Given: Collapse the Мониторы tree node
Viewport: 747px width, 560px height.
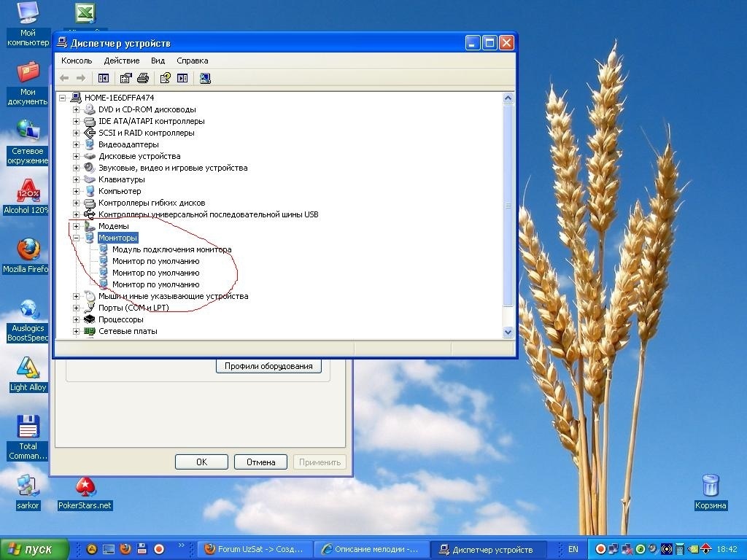Looking at the screenshot, I should tap(76, 238).
